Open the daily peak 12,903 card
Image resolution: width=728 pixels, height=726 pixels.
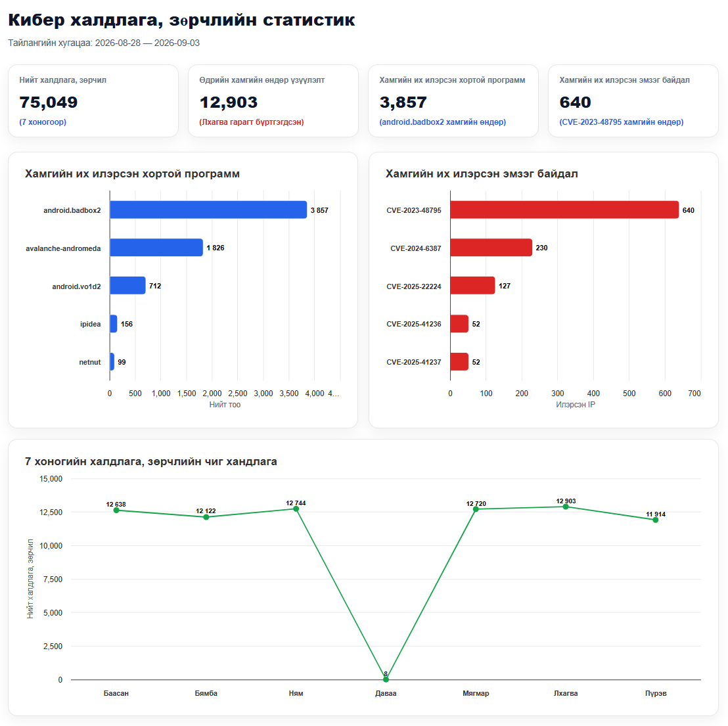(273, 101)
